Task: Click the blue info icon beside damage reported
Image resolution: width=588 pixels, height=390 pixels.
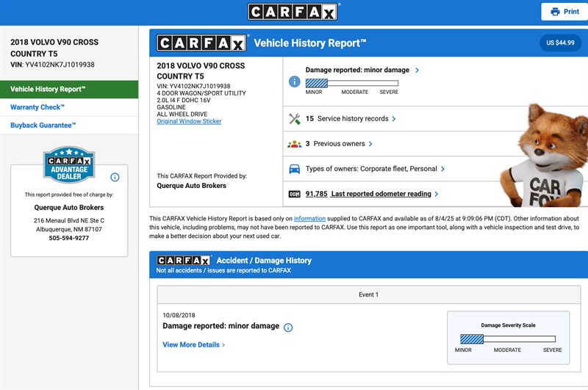Action: (295, 82)
